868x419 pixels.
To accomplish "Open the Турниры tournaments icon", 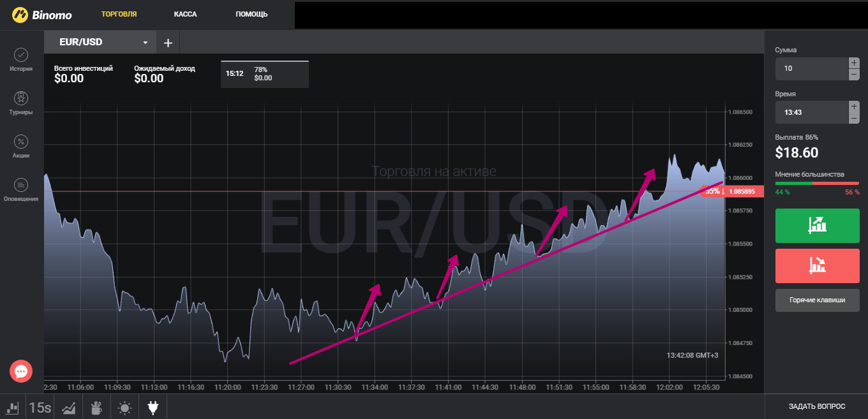I will coord(21,98).
